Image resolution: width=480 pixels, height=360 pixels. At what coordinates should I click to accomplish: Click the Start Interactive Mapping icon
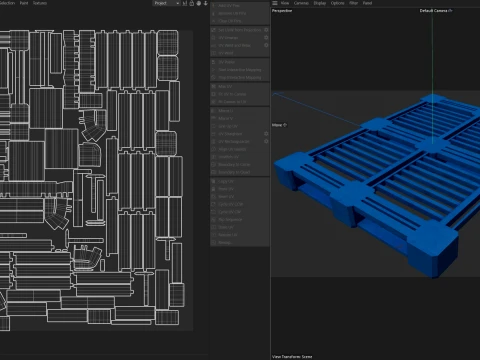pyautogui.click(x=214, y=70)
